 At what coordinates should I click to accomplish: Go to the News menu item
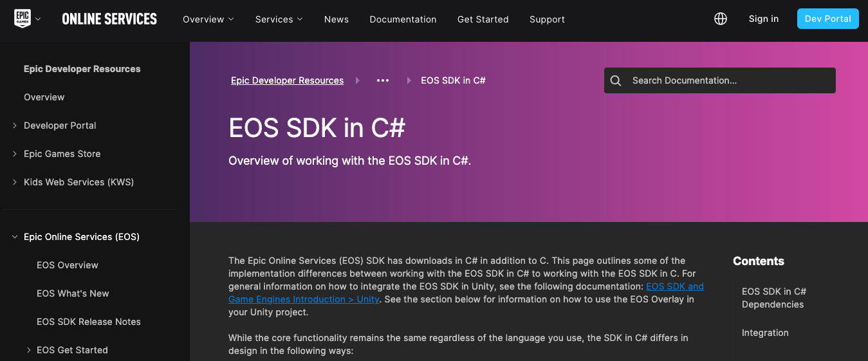(x=337, y=19)
